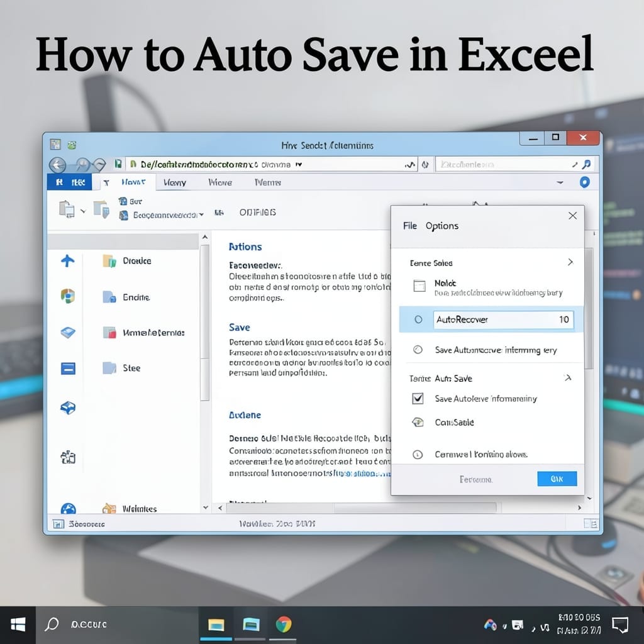Screen dimensions: 644x644
Task: Click the blue OK button
Action: pos(557,479)
